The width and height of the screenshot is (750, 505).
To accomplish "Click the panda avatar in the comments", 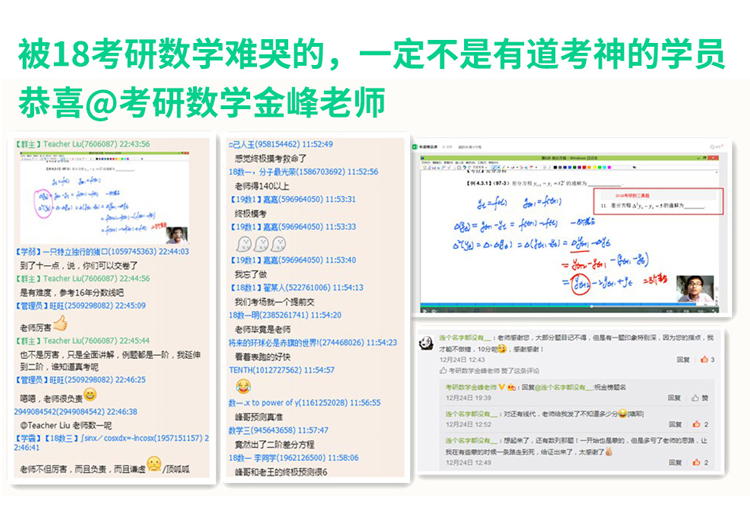I will 426,342.
